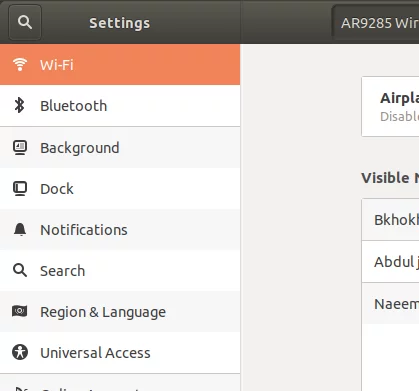The width and height of the screenshot is (419, 391).
Task: Select the Bkhok... visible network row
Action: [390, 220]
